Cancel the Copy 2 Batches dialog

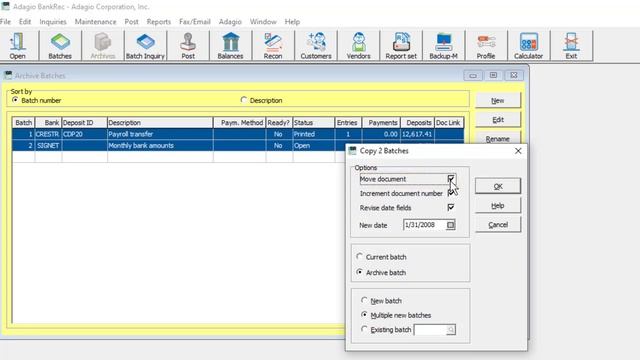(x=498, y=224)
